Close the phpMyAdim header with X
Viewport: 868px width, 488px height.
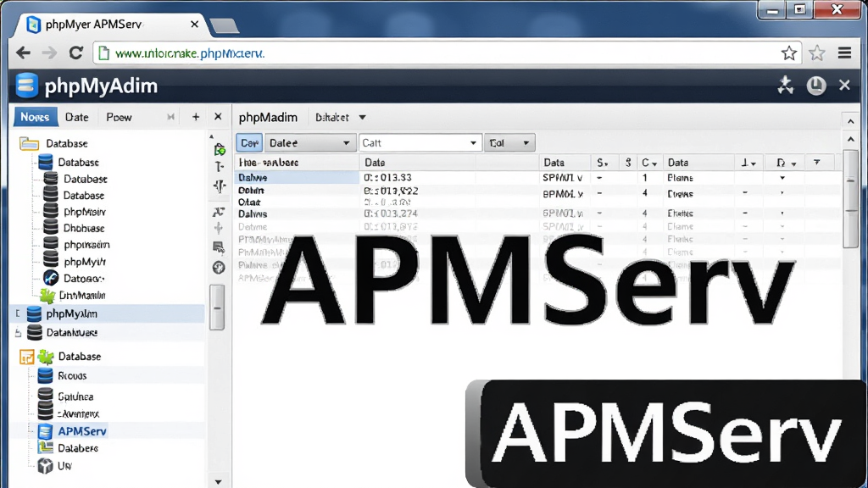[844, 86]
